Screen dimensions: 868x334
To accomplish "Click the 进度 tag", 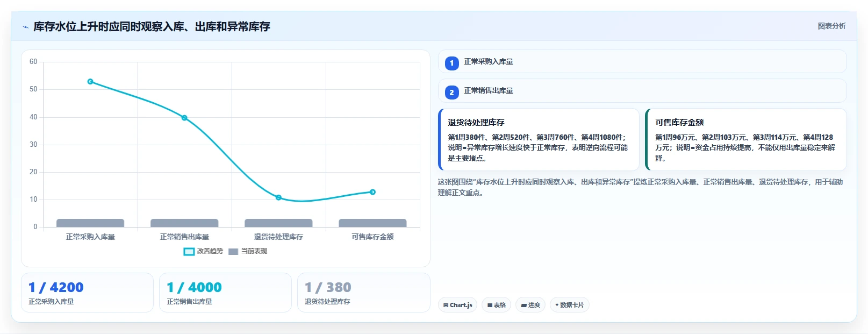I will 530,305.
